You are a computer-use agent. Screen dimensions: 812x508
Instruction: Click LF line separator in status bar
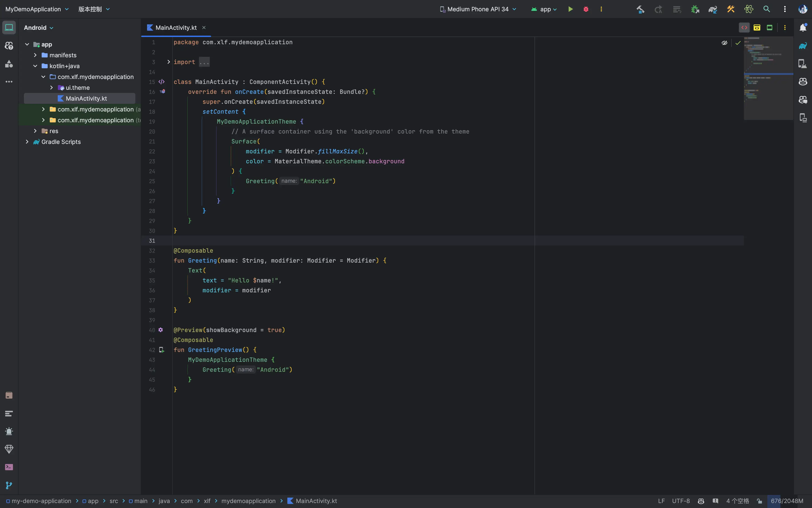click(x=661, y=501)
